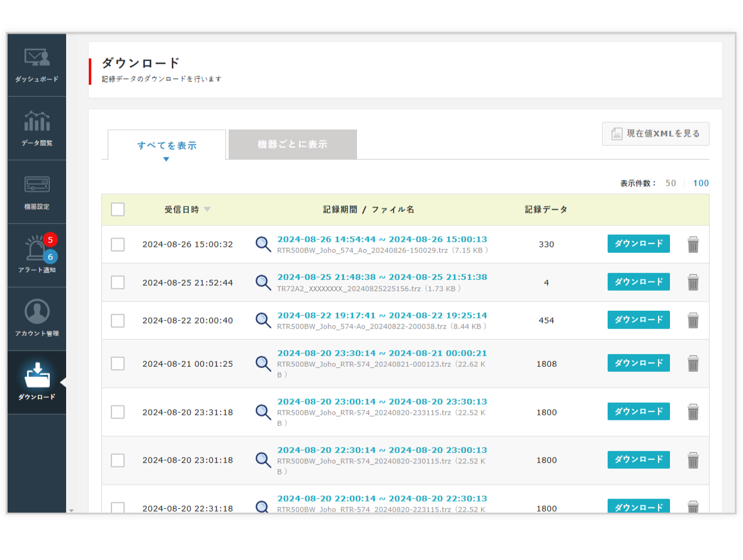Click trash icon for 2024-08-21 00:01:25 record
This screenshot has height=560, width=743.
(x=693, y=363)
